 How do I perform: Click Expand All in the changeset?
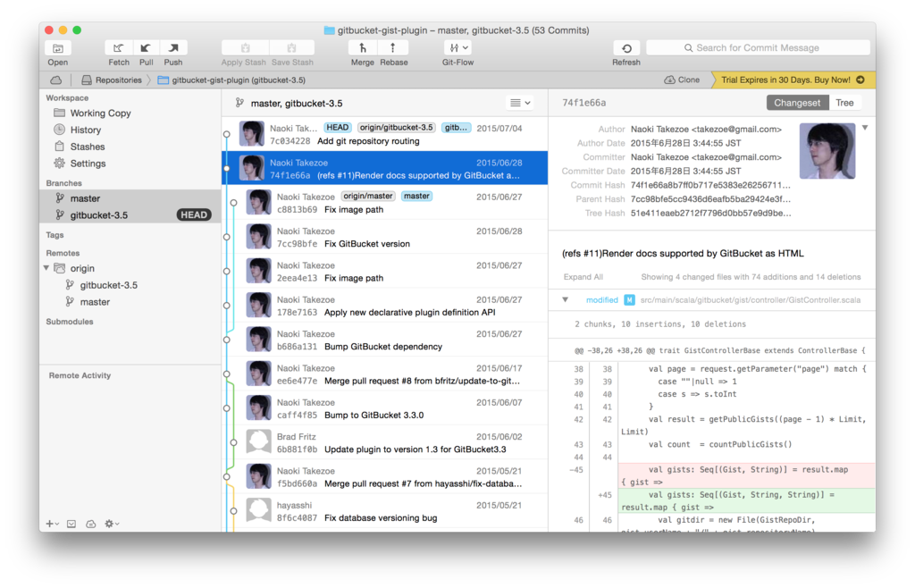pos(583,277)
